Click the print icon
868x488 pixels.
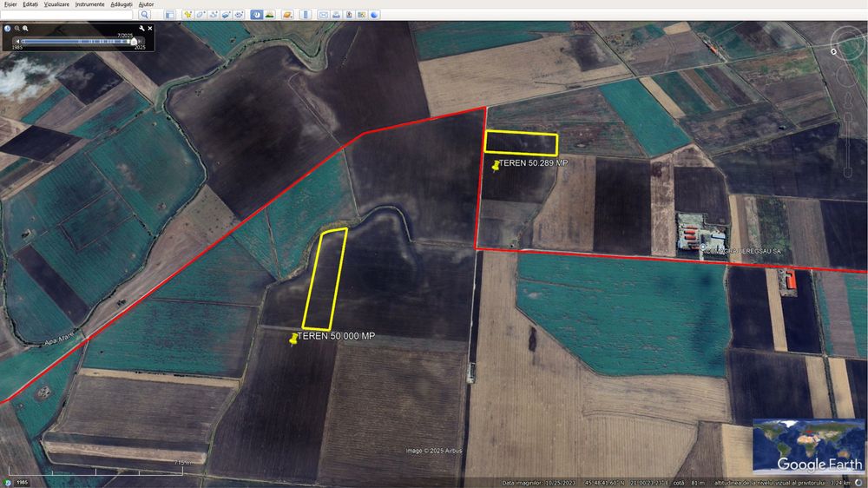(336, 15)
